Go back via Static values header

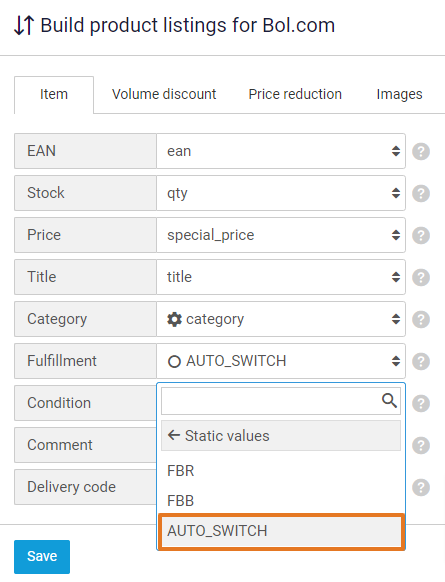pyautogui.click(x=281, y=436)
